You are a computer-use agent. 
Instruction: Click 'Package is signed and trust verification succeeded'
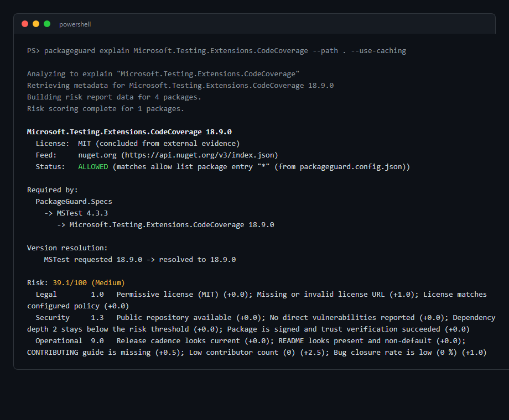point(334,329)
